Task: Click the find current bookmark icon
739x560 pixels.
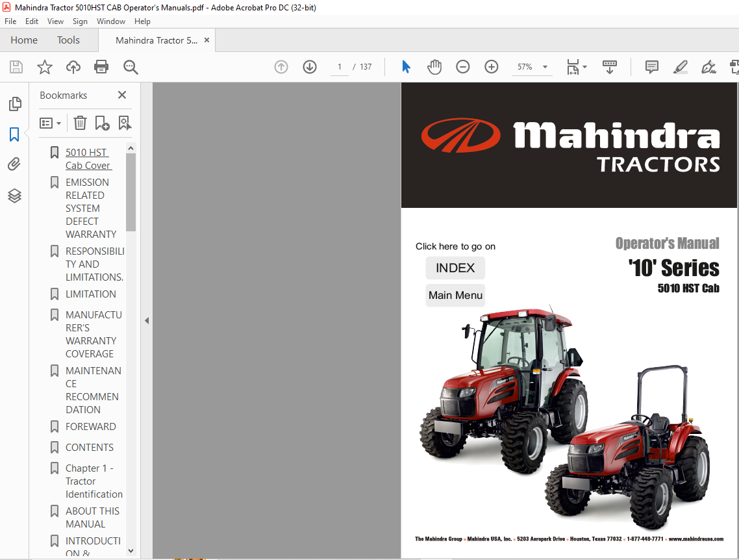Action: (x=125, y=123)
